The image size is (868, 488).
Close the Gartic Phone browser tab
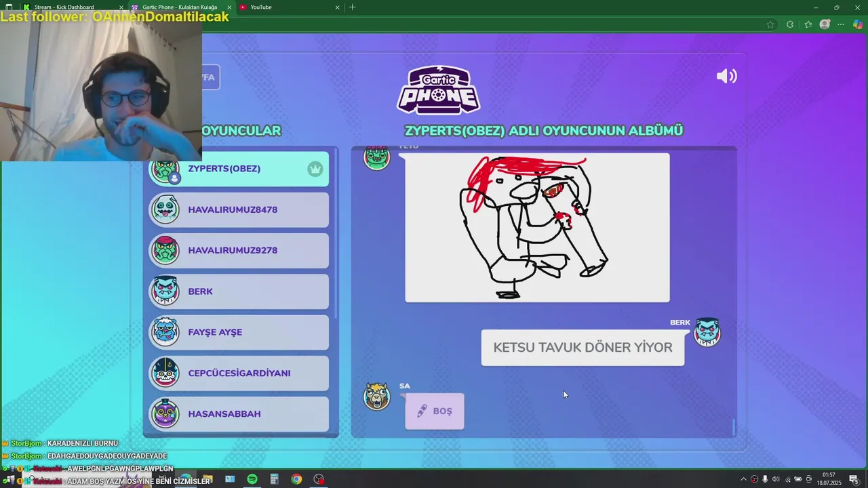(x=229, y=7)
